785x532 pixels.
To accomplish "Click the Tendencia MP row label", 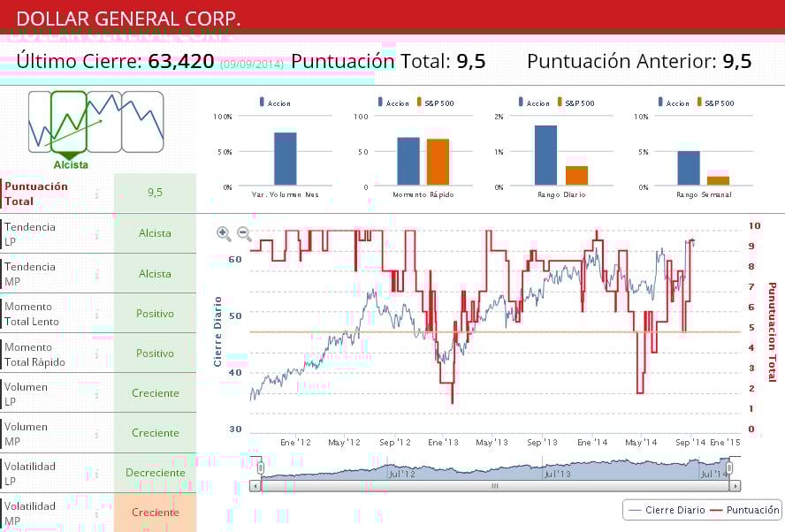I will (x=30, y=274).
